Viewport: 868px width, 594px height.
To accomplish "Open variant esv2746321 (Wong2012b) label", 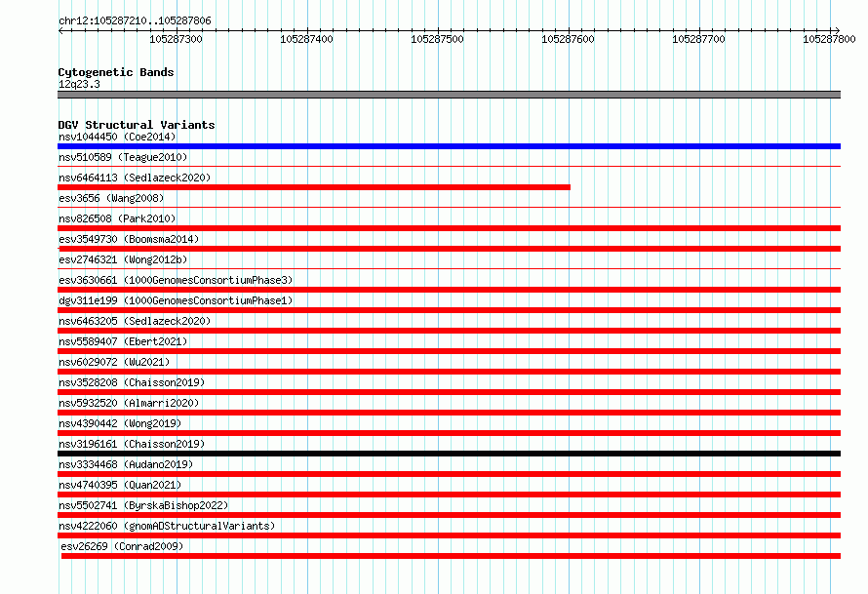I will tap(123, 259).
